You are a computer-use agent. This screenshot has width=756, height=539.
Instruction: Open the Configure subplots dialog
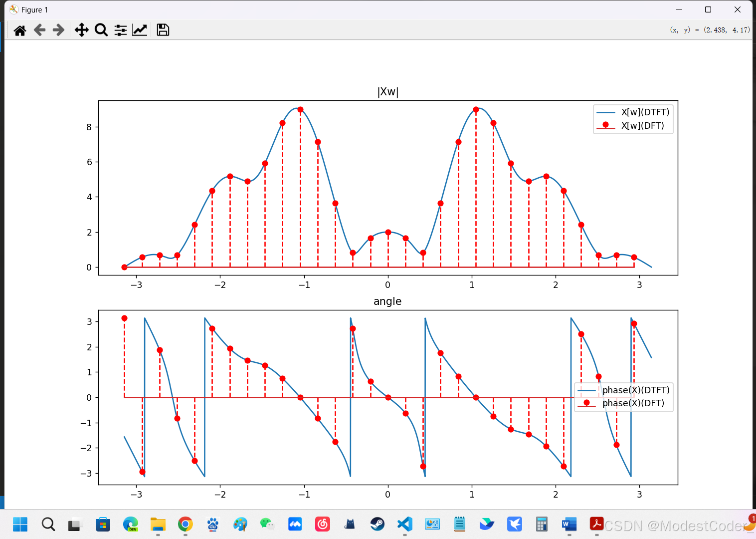pyautogui.click(x=121, y=30)
